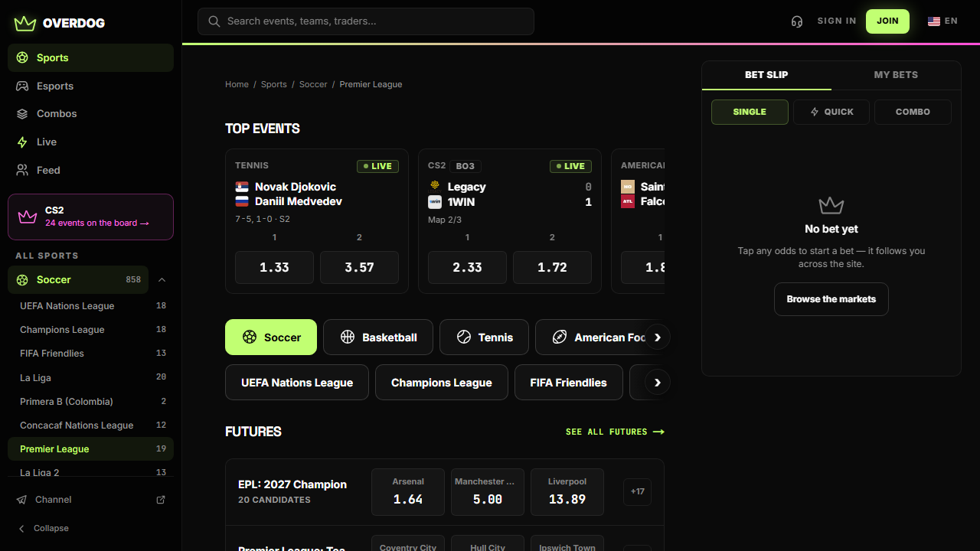Image resolution: width=980 pixels, height=551 pixels.
Task: Open Feed in the sidebar
Action: coord(90,170)
